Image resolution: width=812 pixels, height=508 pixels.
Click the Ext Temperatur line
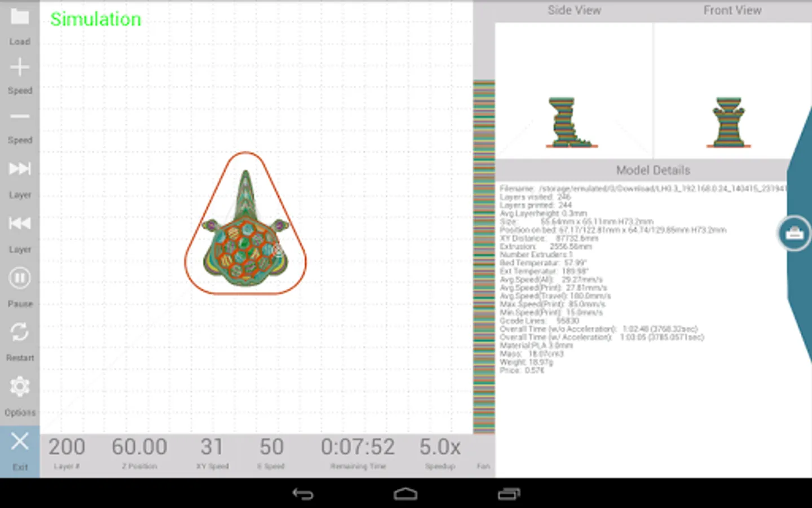(x=544, y=271)
